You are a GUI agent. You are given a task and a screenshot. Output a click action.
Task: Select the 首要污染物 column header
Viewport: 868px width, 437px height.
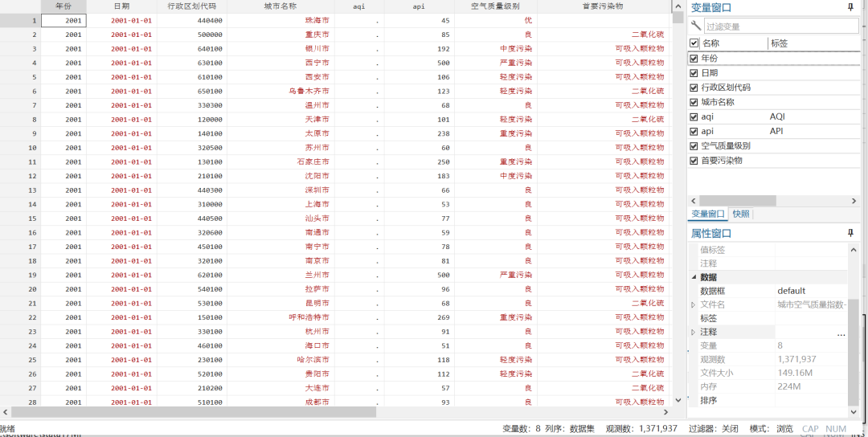603,6
